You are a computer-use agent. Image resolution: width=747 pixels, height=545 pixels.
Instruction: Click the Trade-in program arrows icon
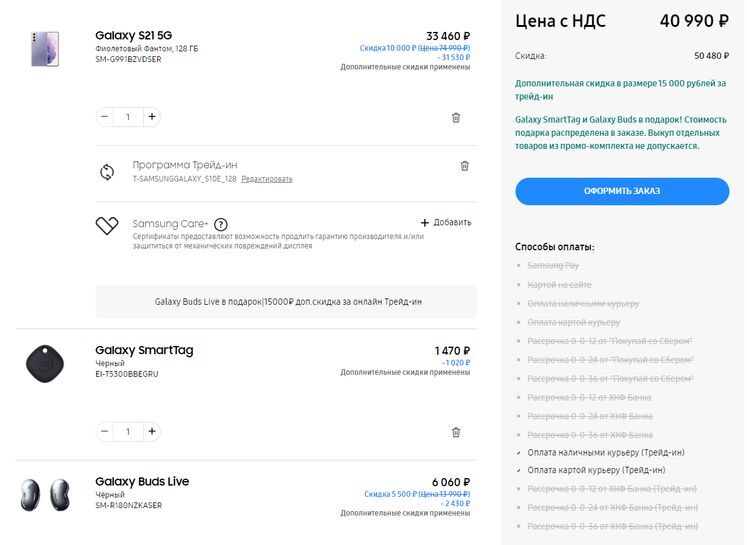[x=107, y=171]
